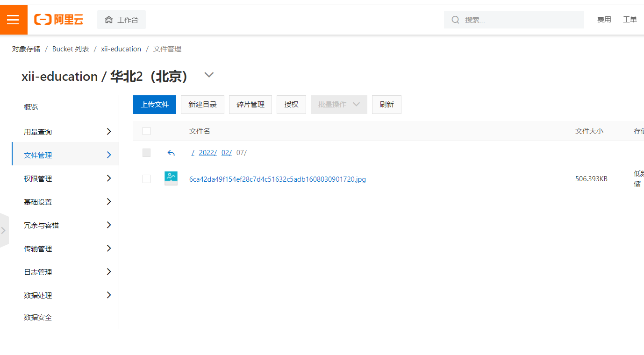Check the checkbox on the directory breadcrumb row
The image size is (644, 355).
point(146,153)
